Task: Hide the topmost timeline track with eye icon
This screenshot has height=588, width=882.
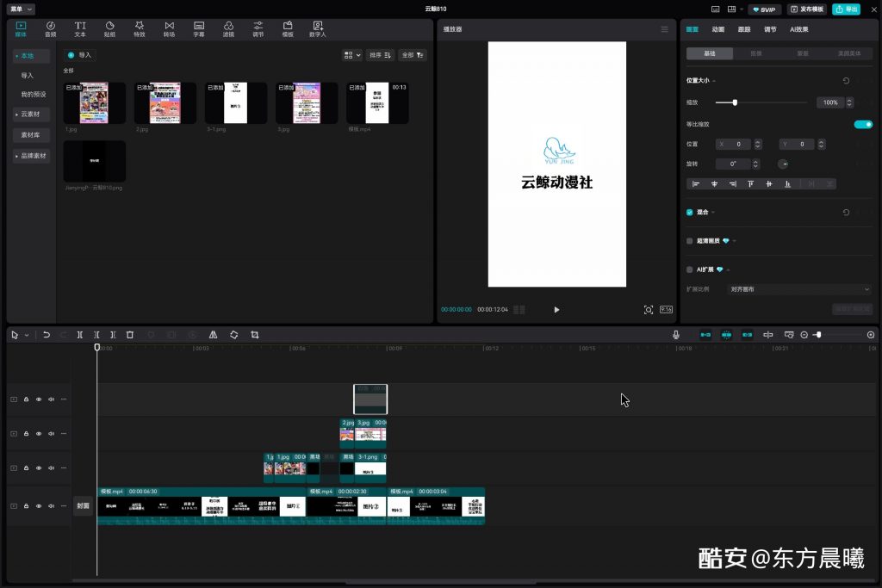Action: click(x=39, y=399)
